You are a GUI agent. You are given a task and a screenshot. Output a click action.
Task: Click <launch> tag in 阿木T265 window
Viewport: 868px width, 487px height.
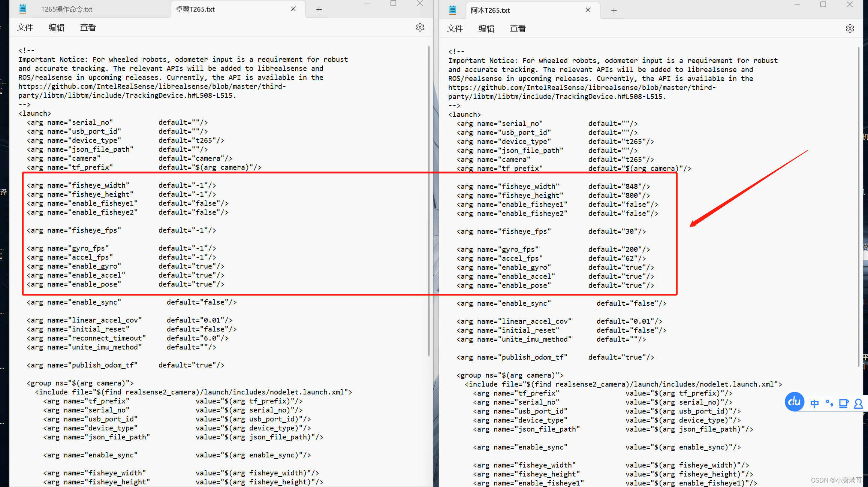464,114
